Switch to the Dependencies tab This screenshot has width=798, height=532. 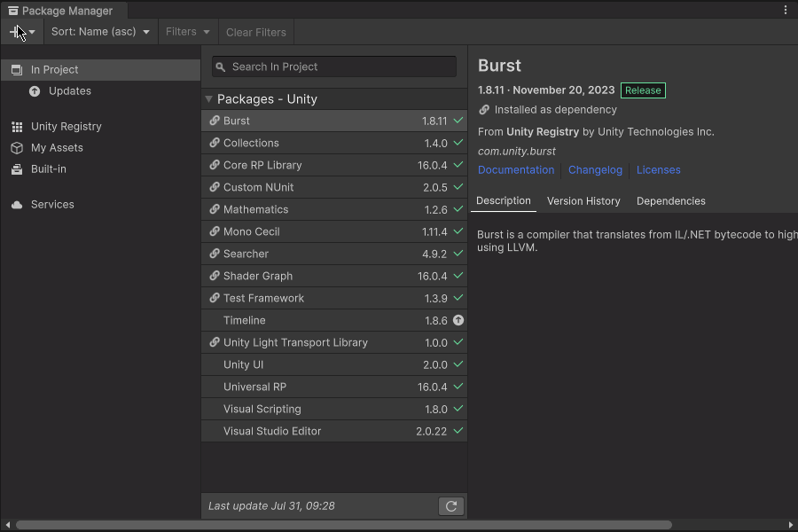coord(671,201)
